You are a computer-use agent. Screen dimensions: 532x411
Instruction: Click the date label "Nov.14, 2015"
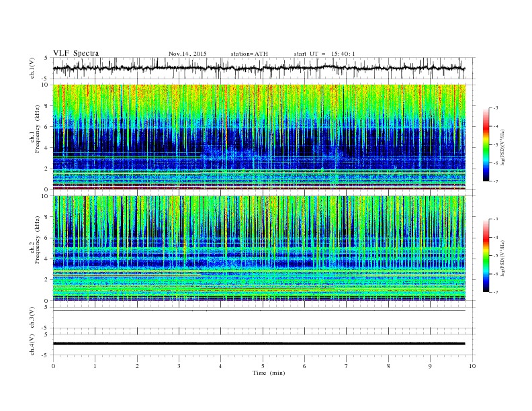[x=187, y=54]
